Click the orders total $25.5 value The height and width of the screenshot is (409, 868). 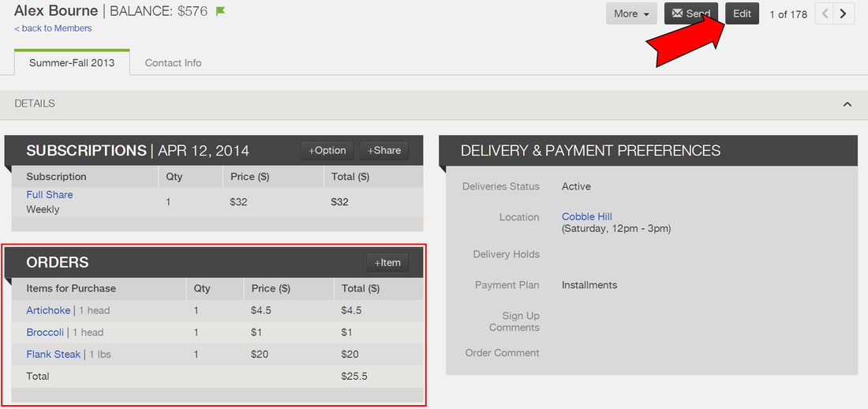354,377
